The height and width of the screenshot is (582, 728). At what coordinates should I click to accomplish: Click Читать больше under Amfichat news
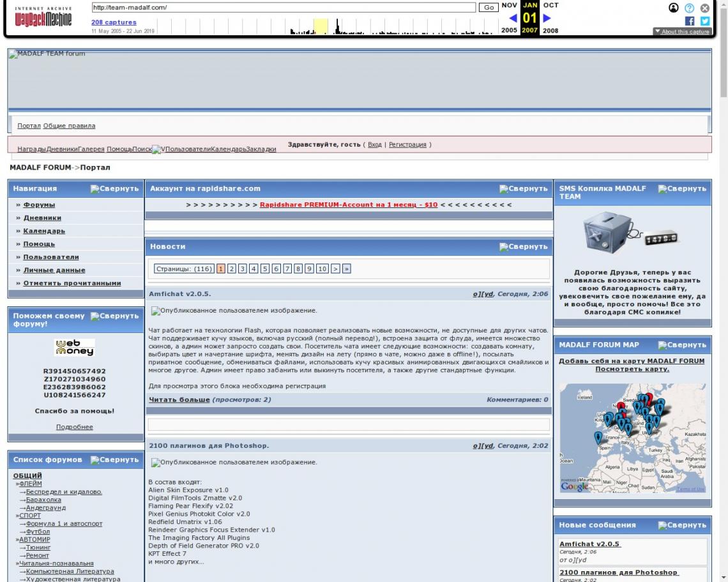179,399
